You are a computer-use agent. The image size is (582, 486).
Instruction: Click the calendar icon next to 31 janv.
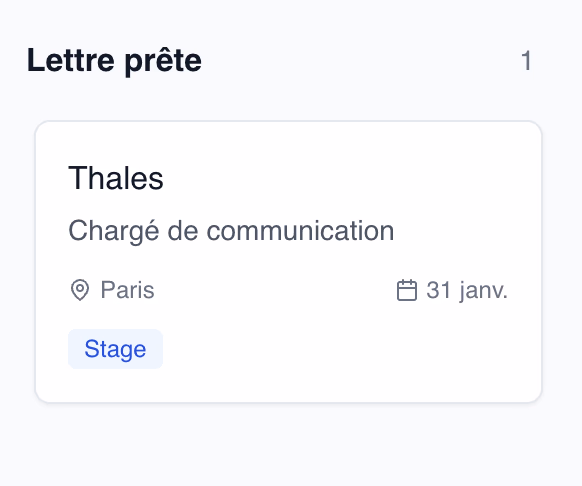point(407,290)
